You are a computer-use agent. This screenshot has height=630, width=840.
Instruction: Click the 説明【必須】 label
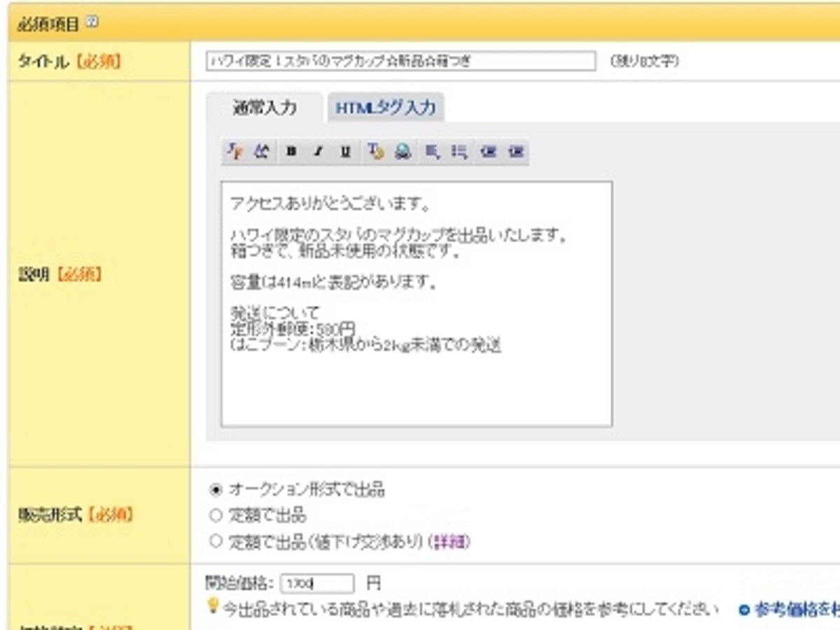60,274
